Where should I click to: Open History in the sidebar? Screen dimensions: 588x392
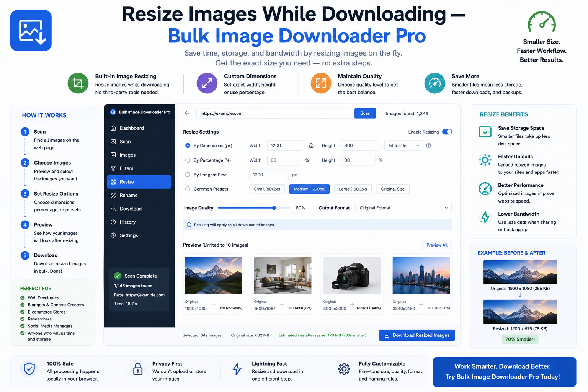coord(139,222)
